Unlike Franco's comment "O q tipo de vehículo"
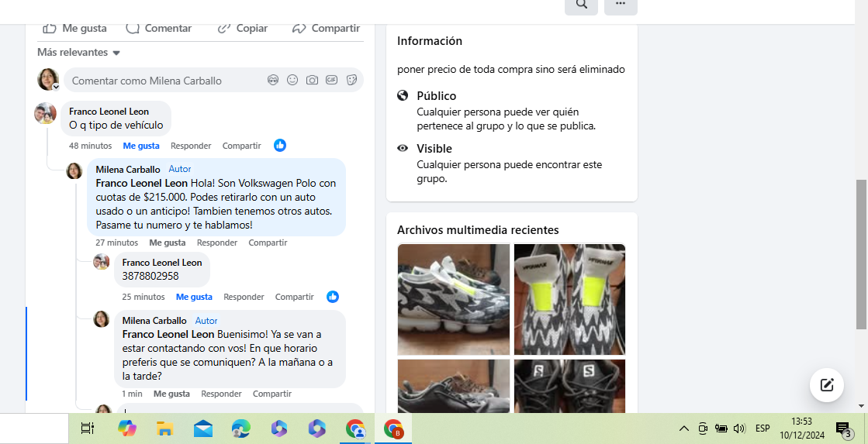The width and height of the screenshot is (868, 444). click(140, 146)
